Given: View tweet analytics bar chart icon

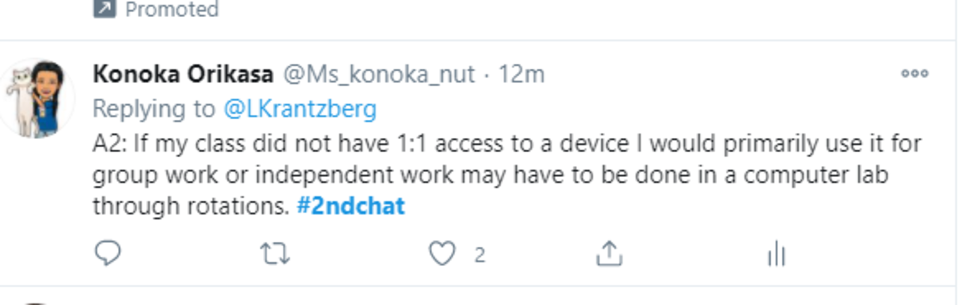Looking at the screenshot, I should [776, 253].
